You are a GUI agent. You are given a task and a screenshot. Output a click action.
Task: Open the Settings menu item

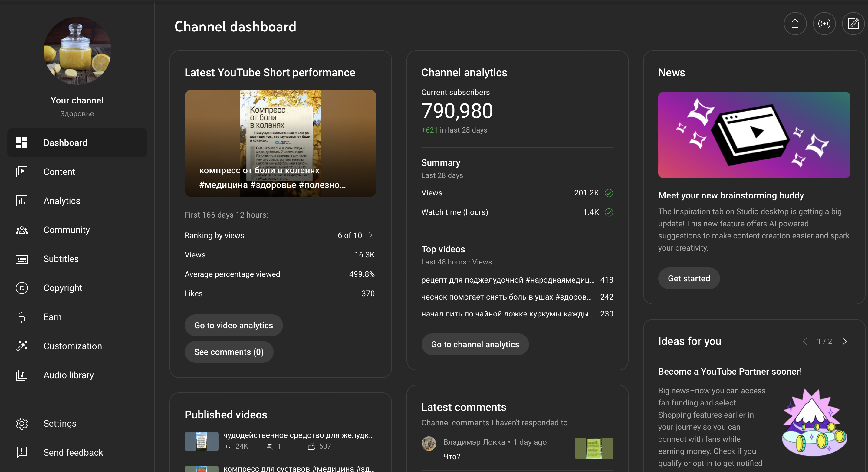coord(77,424)
